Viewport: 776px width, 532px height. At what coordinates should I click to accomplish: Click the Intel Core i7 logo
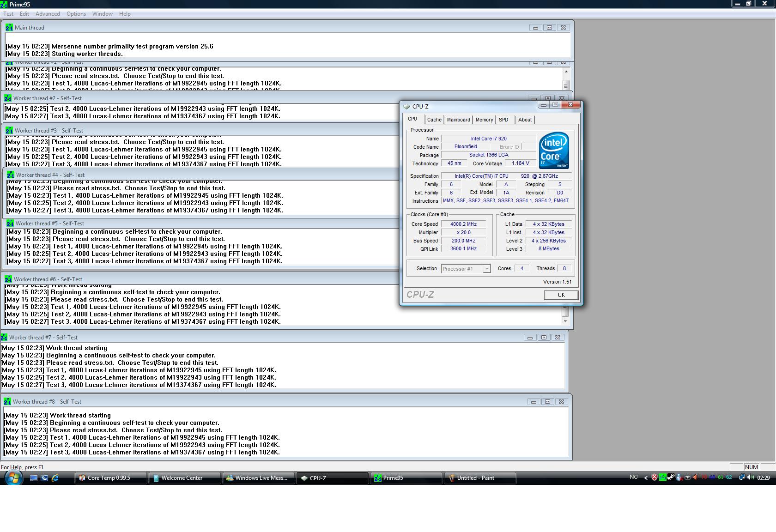(x=554, y=151)
